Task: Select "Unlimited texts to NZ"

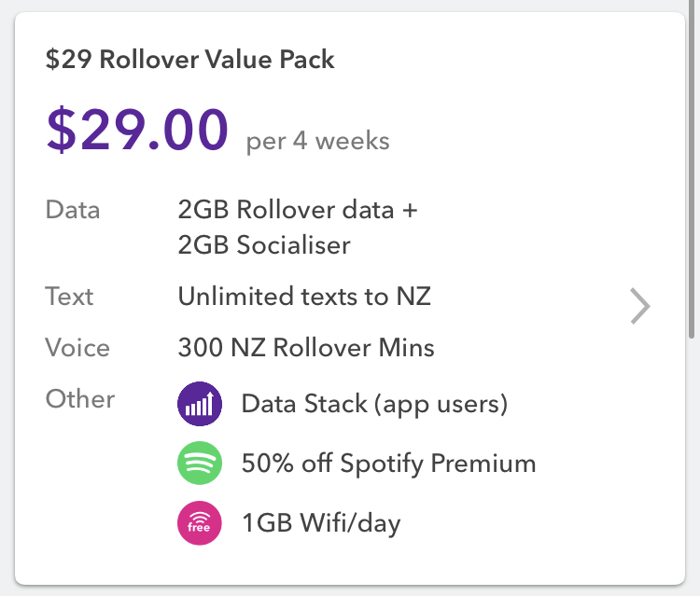Action: [304, 297]
